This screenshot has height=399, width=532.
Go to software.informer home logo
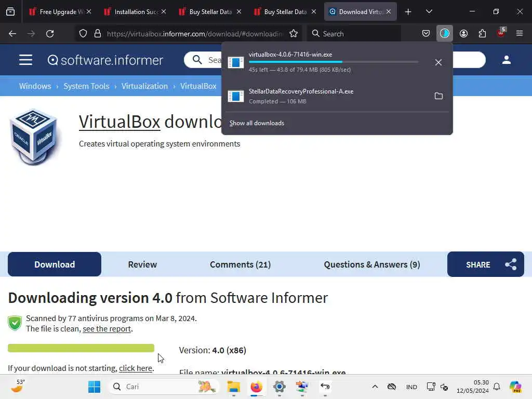pyautogui.click(x=105, y=60)
